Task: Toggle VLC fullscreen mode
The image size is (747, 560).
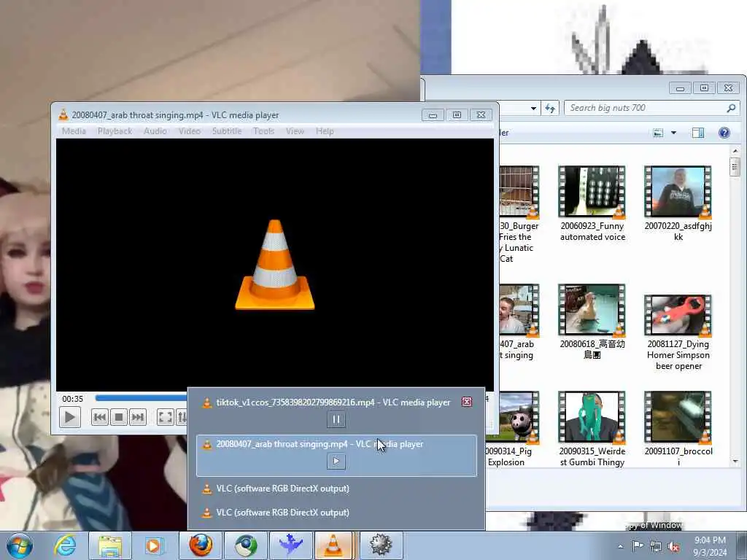Action: point(166,418)
